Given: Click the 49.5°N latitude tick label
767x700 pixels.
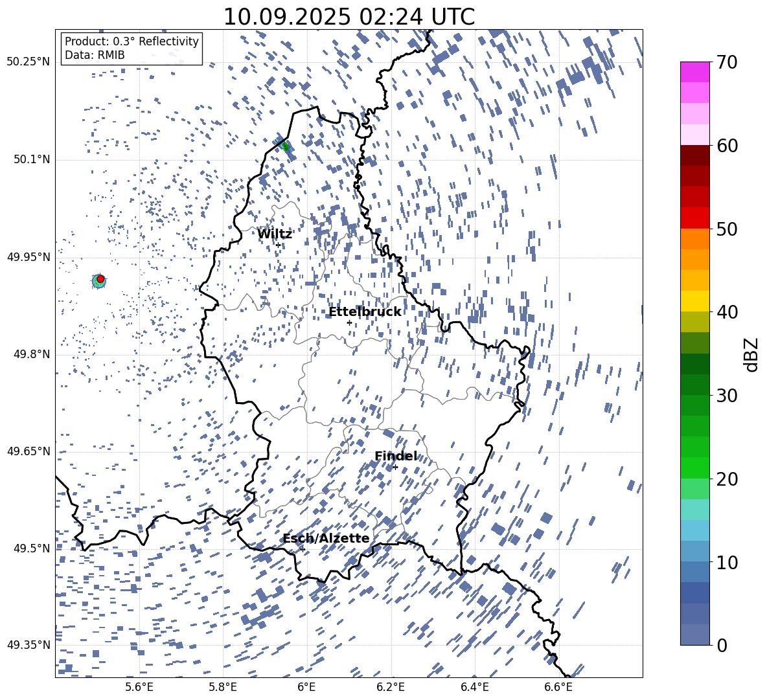Looking at the screenshot, I should click(31, 548).
